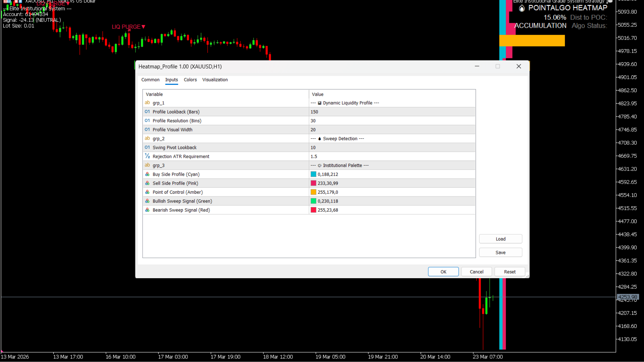Open the Visualization tab

pyautogui.click(x=215, y=80)
